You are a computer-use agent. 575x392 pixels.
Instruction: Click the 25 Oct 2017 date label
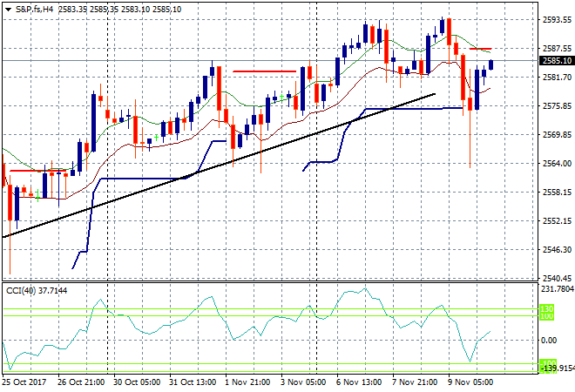tap(25, 382)
